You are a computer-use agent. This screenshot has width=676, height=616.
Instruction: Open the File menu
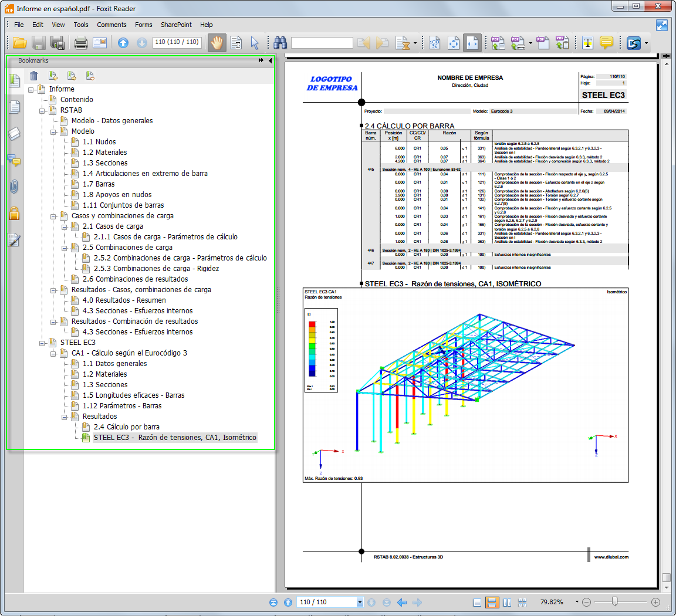[x=19, y=25]
